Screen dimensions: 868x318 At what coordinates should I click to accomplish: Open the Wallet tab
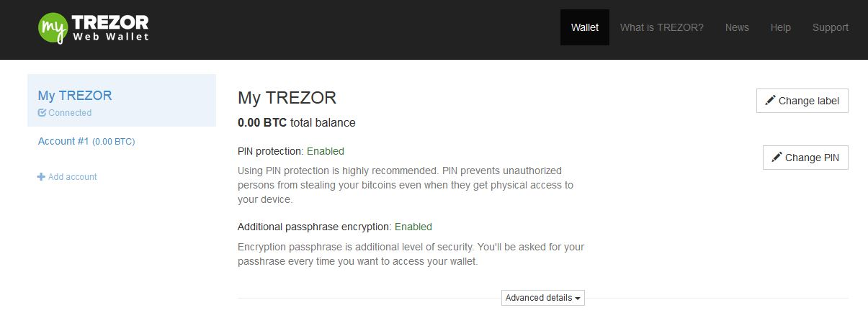tap(585, 27)
